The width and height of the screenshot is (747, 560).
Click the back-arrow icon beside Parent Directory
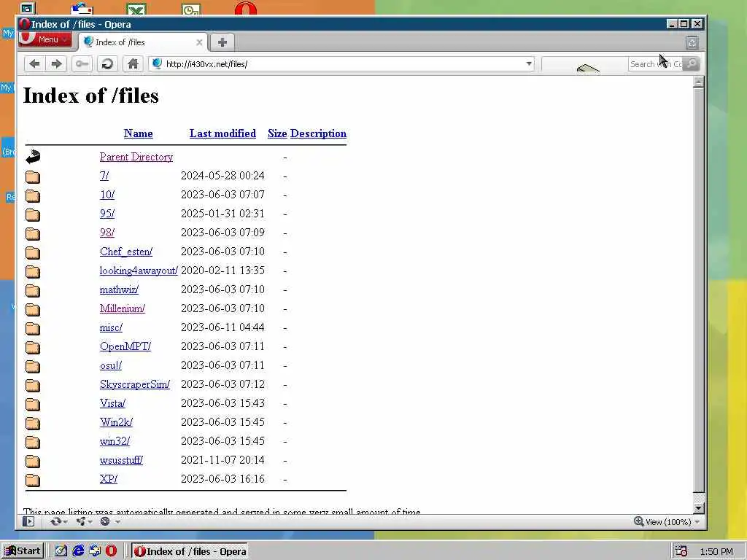32,157
